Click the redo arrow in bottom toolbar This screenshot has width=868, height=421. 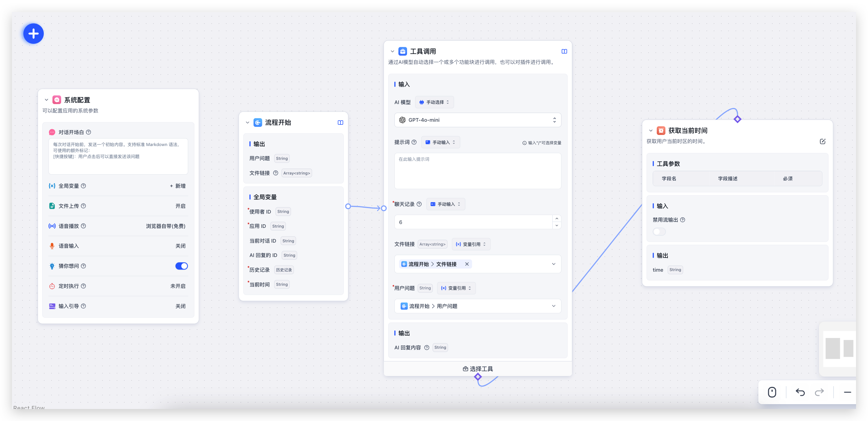click(819, 392)
